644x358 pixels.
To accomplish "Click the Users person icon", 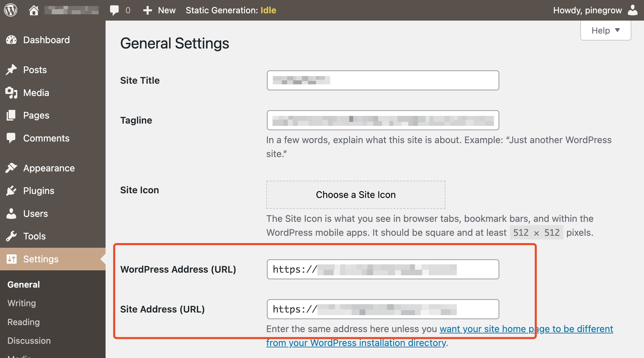I will (x=11, y=214).
